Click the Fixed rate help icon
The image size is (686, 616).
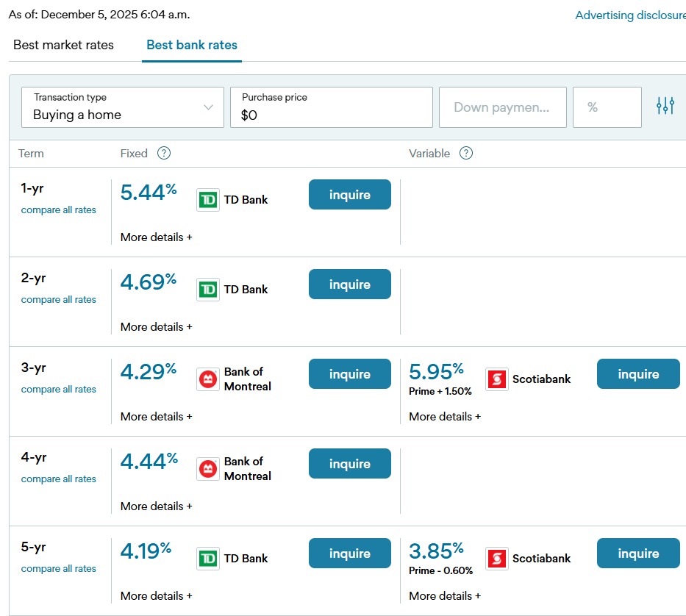(164, 153)
